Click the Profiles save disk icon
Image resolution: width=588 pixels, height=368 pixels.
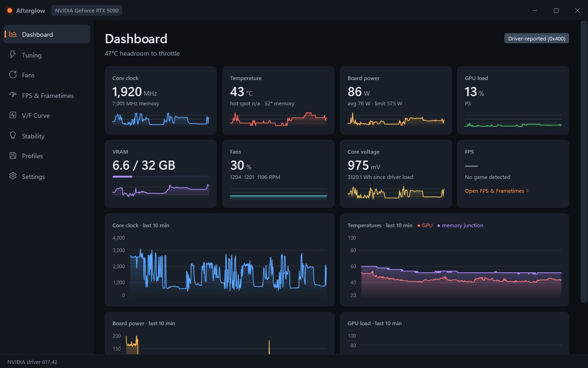pos(13,156)
